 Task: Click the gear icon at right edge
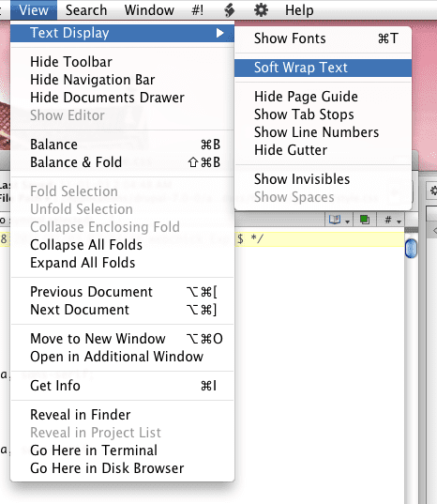click(433, 191)
